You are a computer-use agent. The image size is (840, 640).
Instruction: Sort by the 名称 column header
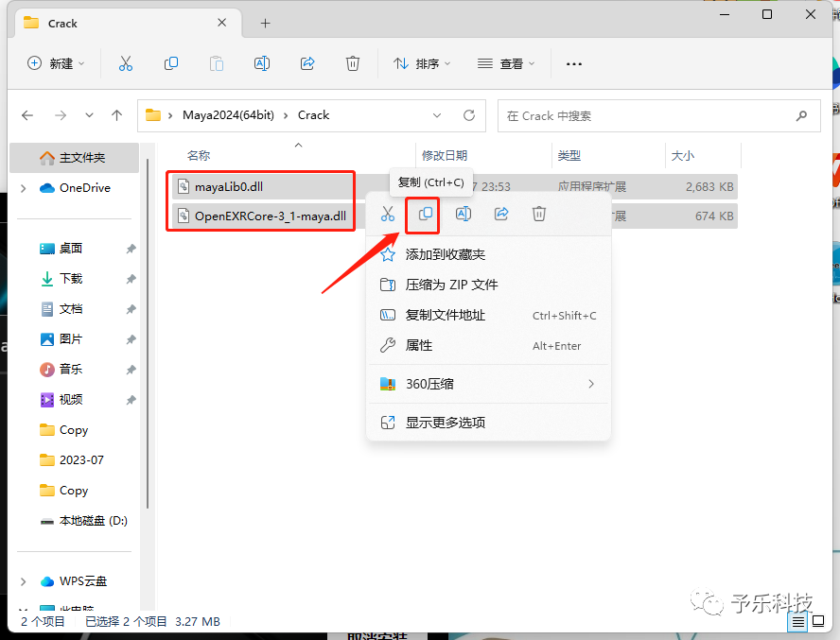(199, 156)
